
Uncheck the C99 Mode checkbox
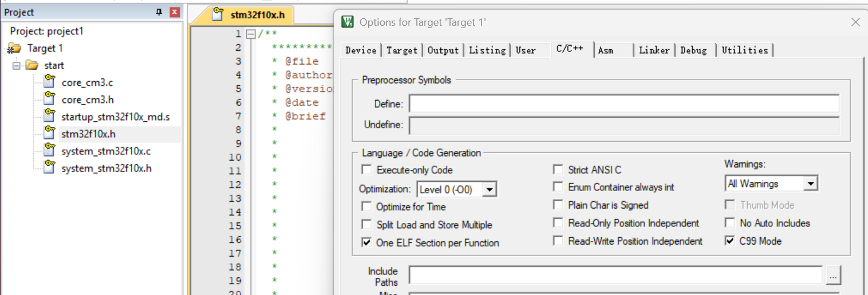pyautogui.click(x=730, y=241)
